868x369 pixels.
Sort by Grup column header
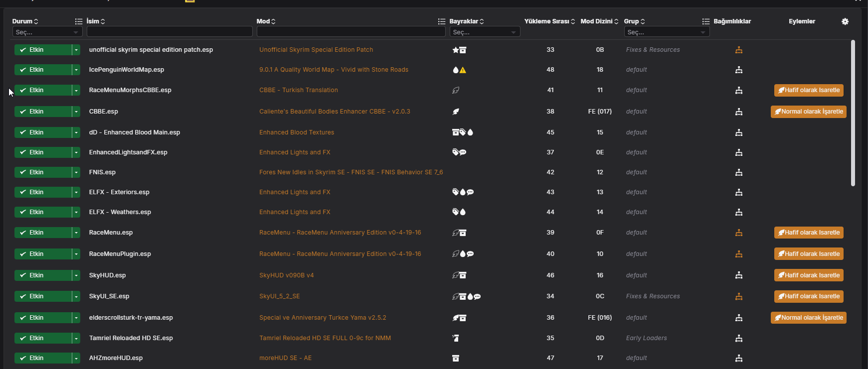[x=634, y=21]
